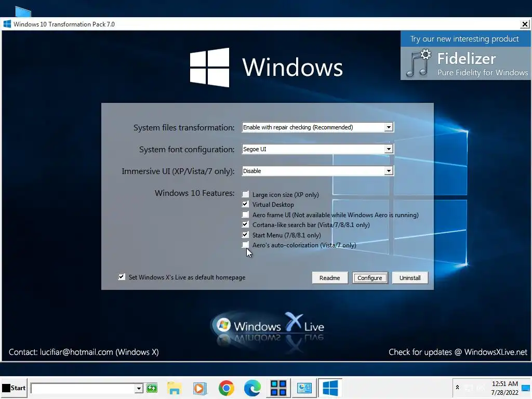Click the Readme button
This screenshot has width=532, height=399.
click(x=330, y=278)
